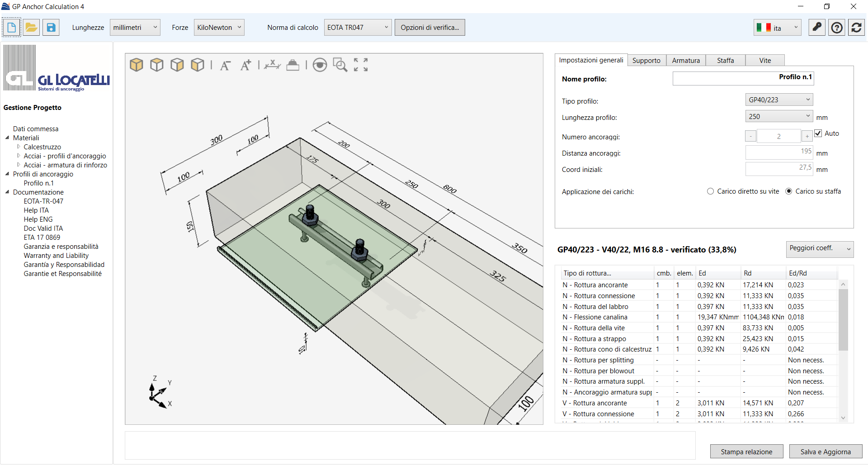Click the GL Locatelli logo
The image size is (868, 466).
pos(57,68)
